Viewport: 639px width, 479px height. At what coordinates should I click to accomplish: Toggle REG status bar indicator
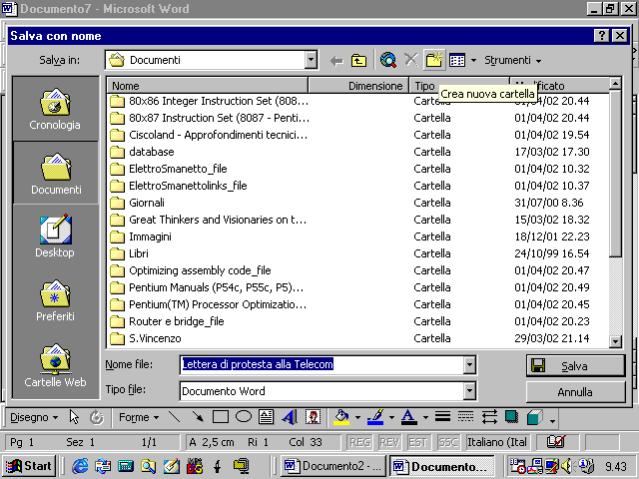(x=359, y=442)
